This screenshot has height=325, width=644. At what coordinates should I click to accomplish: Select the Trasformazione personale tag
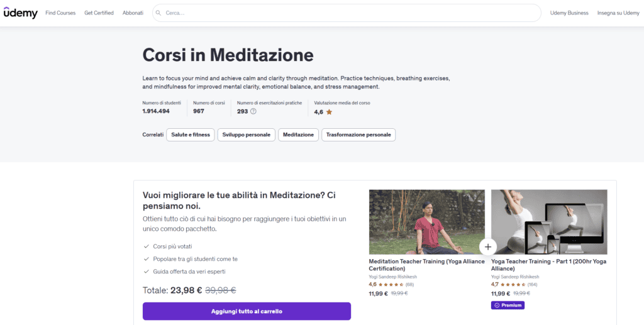(358, 135)
